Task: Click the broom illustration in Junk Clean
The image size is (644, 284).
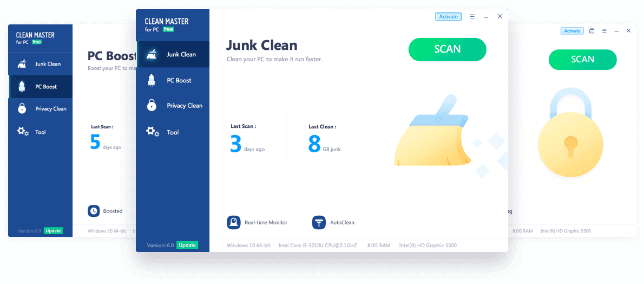Action: click(x=433, y=132)
